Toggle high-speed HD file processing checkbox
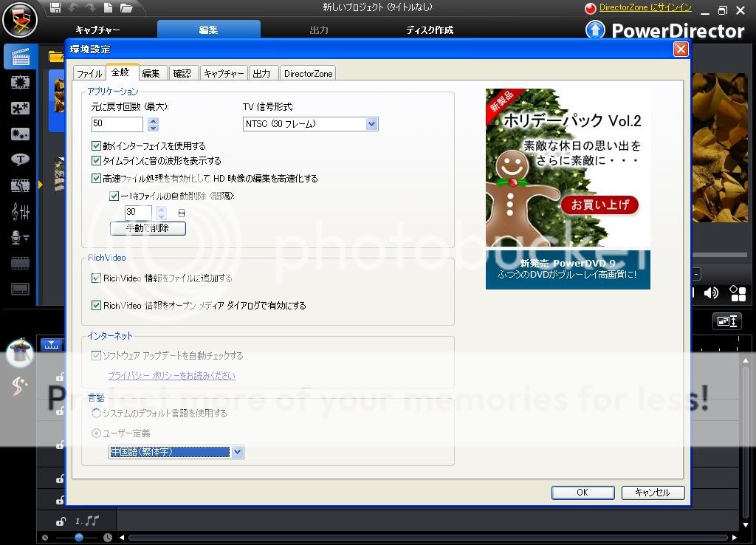 [96, 179]
